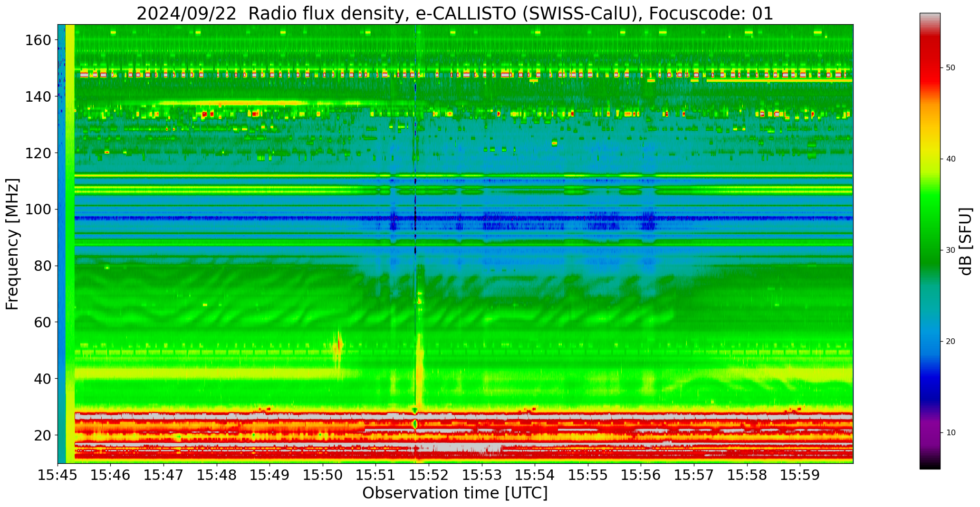
Task: Click the 15:58 time tick label
Action: tap(747, 475)
